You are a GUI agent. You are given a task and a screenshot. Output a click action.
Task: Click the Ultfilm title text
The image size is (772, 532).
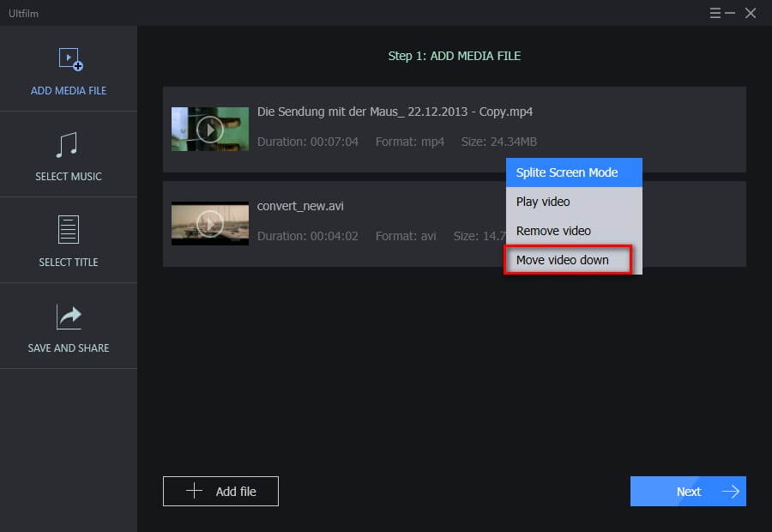[x=23, y=14]
